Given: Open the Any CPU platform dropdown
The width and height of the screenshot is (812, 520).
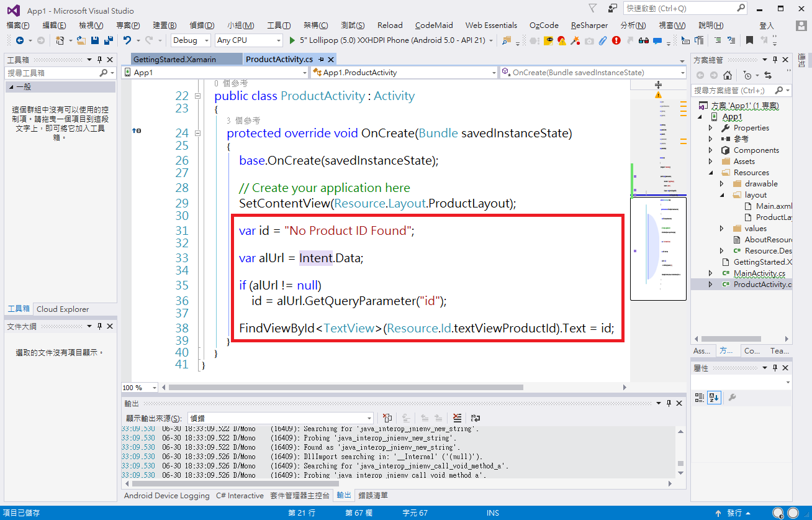Looking at the screenshot, I should 249,40.
